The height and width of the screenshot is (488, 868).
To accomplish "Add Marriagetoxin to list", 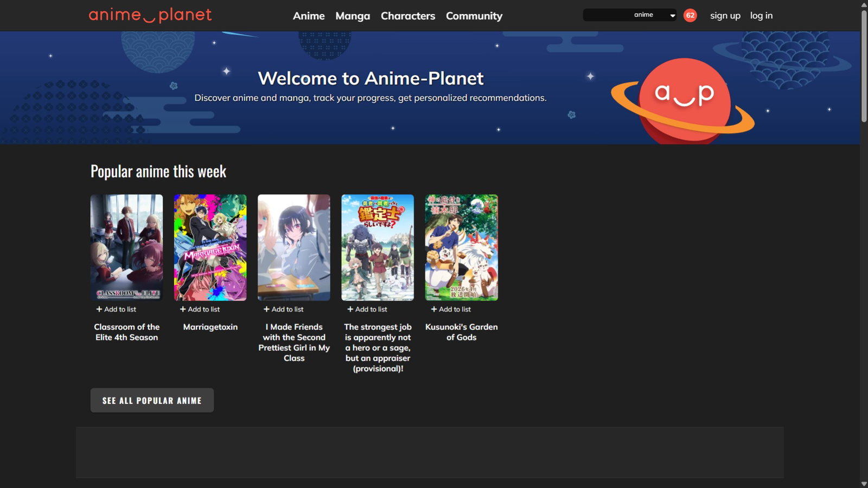I will coord(200,309).
